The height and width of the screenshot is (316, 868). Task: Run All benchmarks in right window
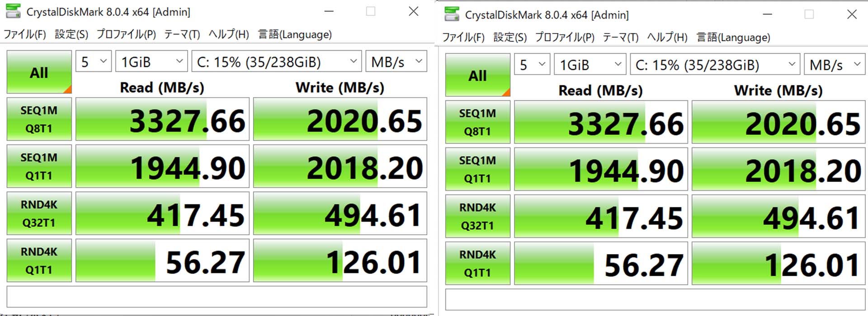(477, 75)
